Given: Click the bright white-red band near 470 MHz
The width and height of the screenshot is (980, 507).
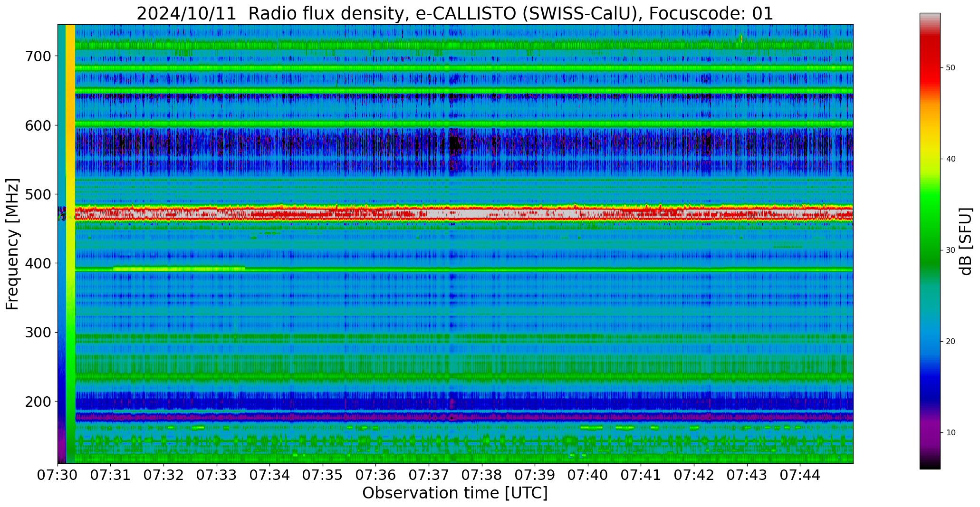Looking at the screenshot, I should (x=464, y=214).
